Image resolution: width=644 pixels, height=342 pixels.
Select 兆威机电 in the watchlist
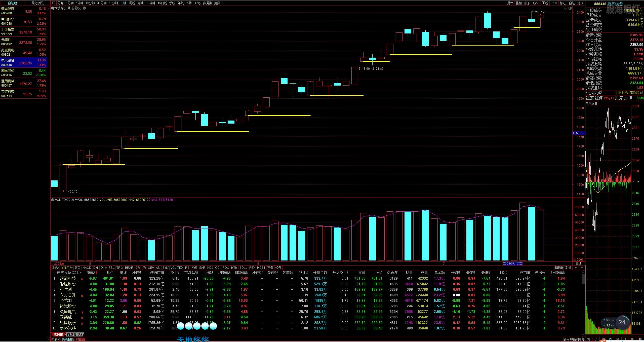23,52
